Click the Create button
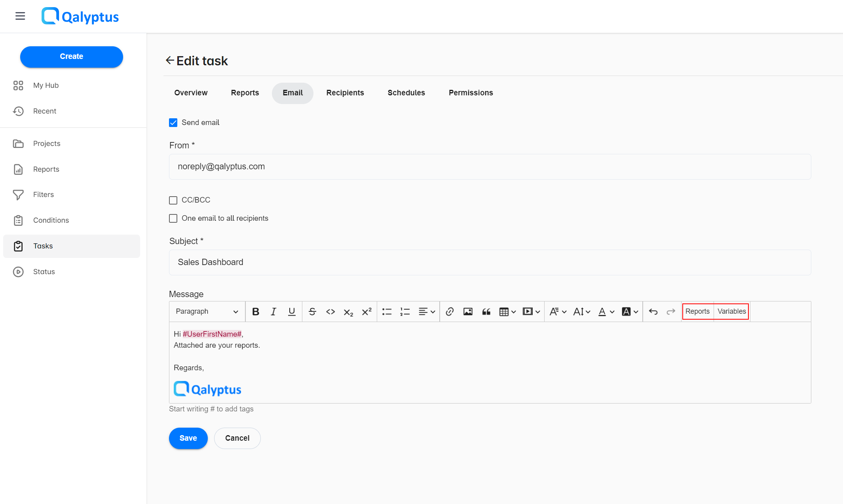 click(72, 57)
